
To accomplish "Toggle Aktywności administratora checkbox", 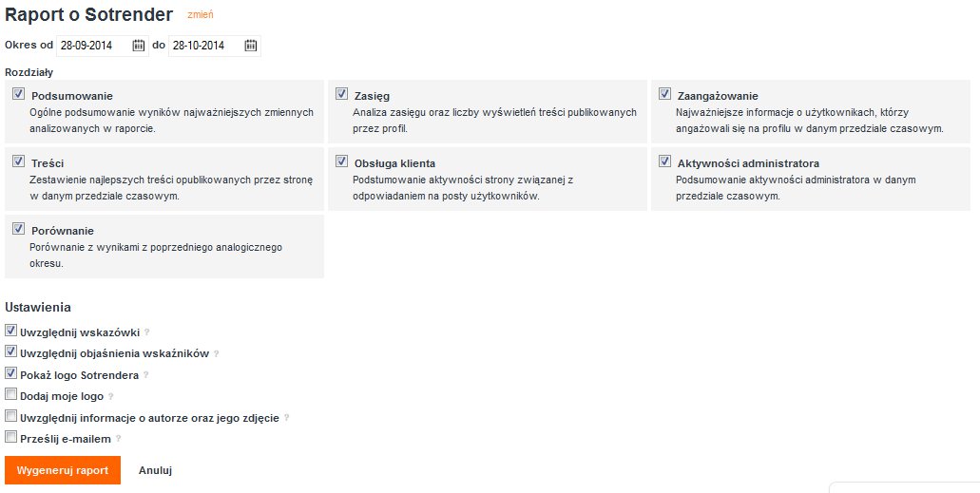I will point(665,161).
